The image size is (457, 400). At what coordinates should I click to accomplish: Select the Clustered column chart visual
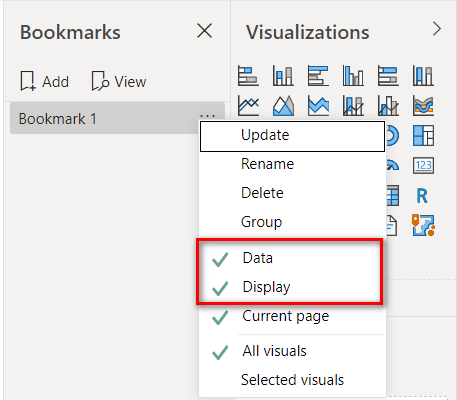[353, 76]
